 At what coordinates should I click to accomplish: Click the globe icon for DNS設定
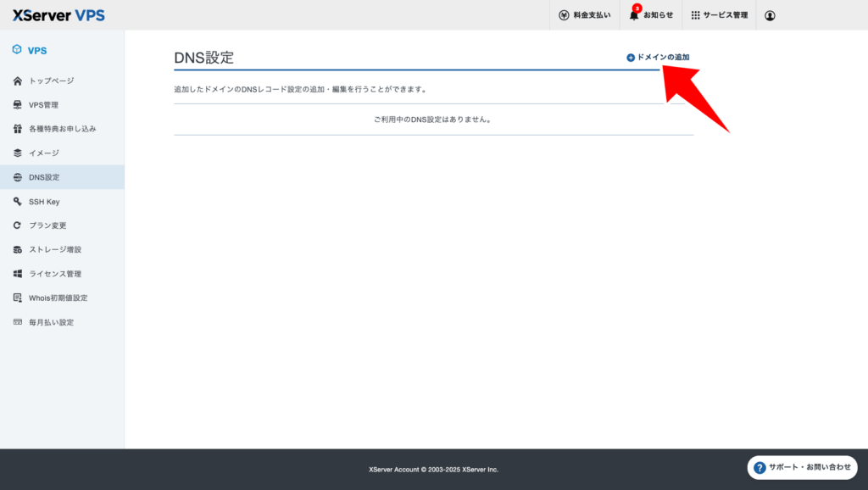click(18, 177)
